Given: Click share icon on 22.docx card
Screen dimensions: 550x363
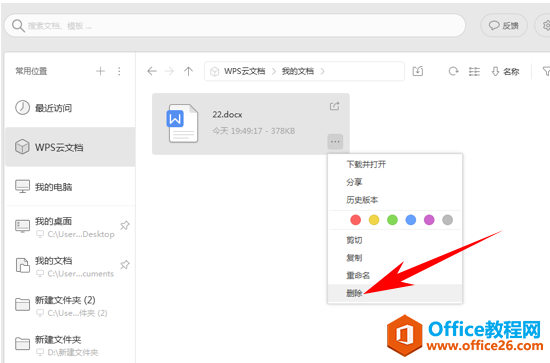Looking at the screenshot, I should [x=335, y=106].
